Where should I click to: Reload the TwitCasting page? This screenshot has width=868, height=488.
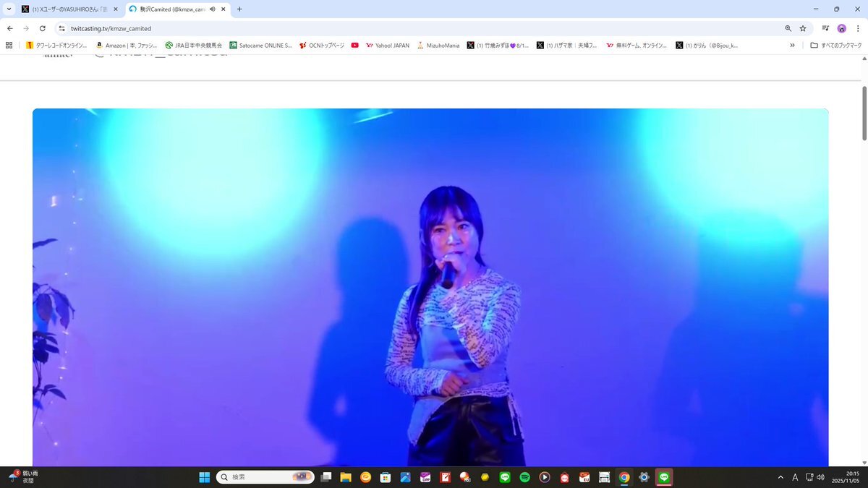[x=43, y=28]
